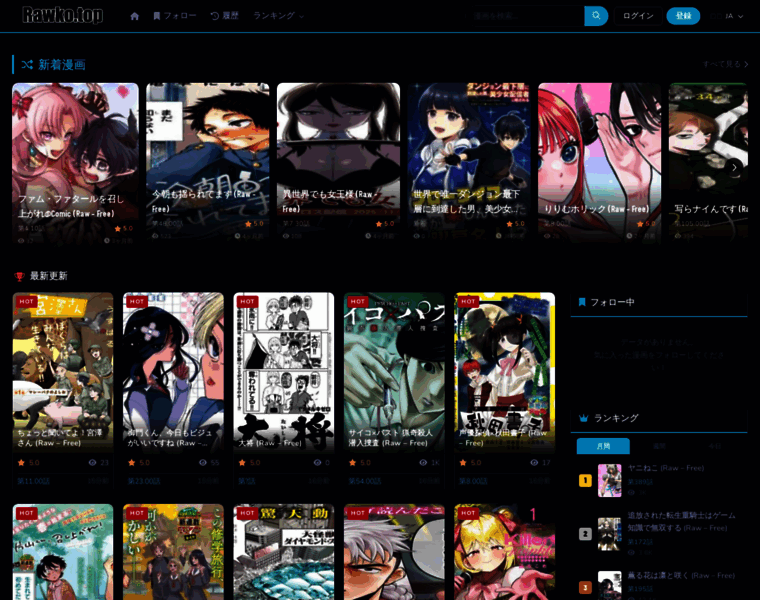Click views eye icon under サイコ×パスト card
Screen dimensions: 760x600
pos(423,463)
